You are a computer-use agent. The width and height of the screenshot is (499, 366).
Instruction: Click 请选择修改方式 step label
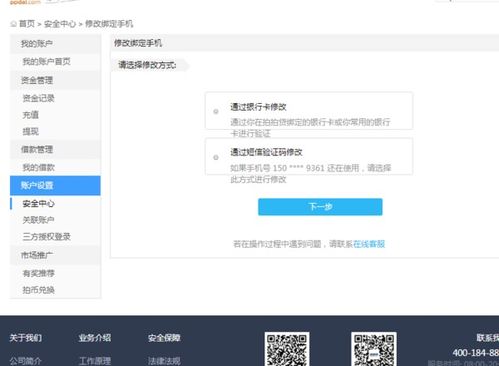pyautogui.click(x=147, y=65)
